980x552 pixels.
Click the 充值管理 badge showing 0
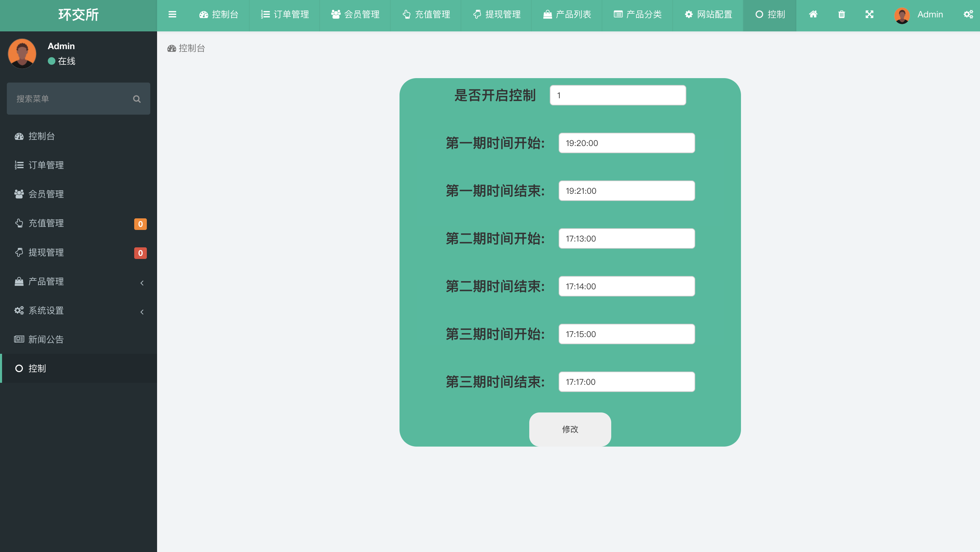tap(140, 224)
